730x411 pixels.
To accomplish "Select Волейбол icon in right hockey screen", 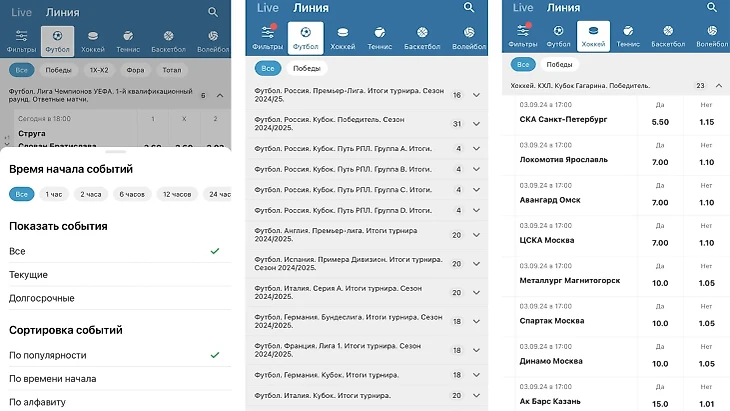I will click(x=712, y=36).
